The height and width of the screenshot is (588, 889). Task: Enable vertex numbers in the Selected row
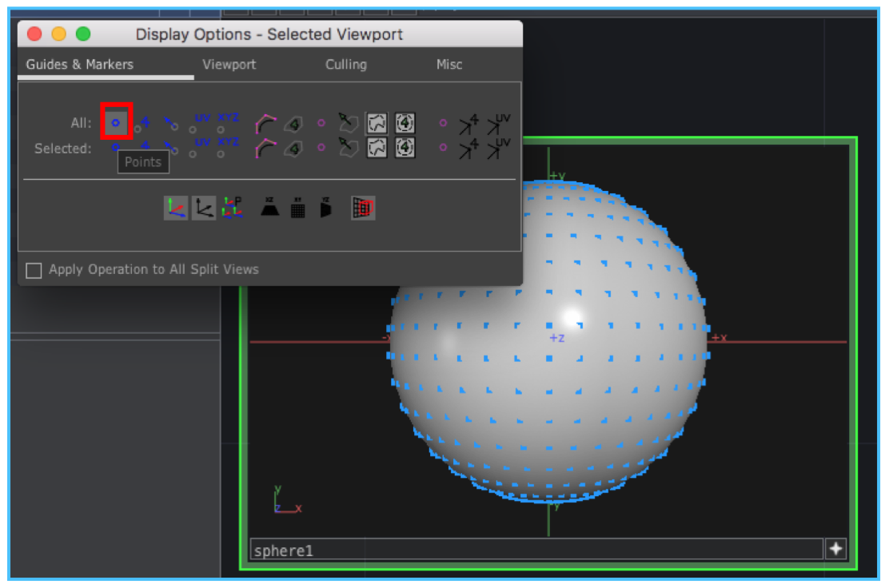coord(468,148)
